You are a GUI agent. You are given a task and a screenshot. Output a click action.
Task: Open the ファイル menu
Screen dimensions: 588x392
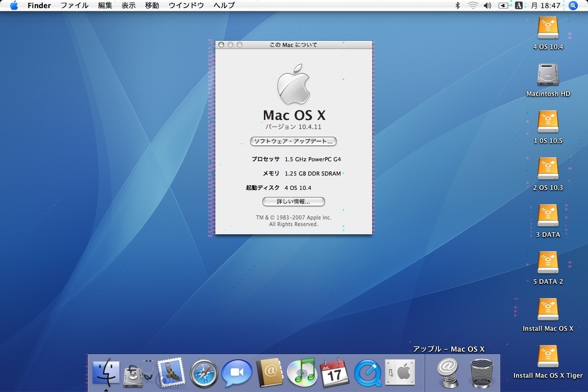click(x=74, y=5)
